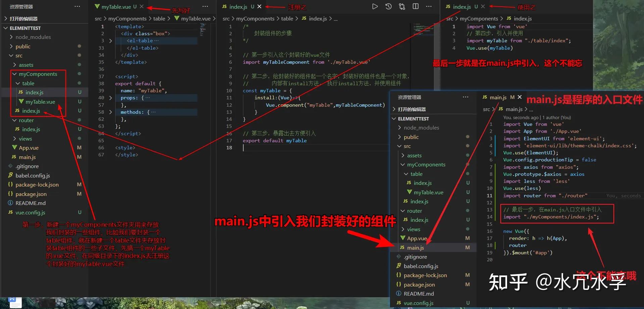Screen dimensions: 644x309
Task: Expand the folded props block at line 40
Action: click(x=111, y=98)
